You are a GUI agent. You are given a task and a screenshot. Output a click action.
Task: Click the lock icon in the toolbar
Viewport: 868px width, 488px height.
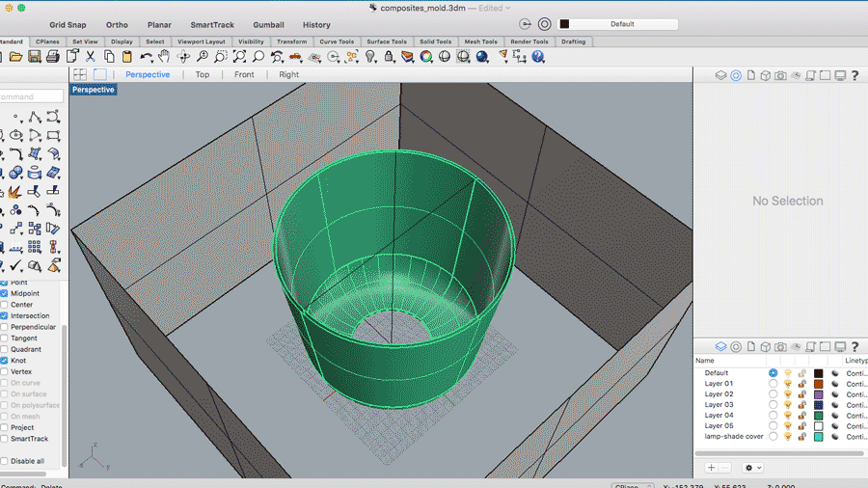(x=389, y=57)
